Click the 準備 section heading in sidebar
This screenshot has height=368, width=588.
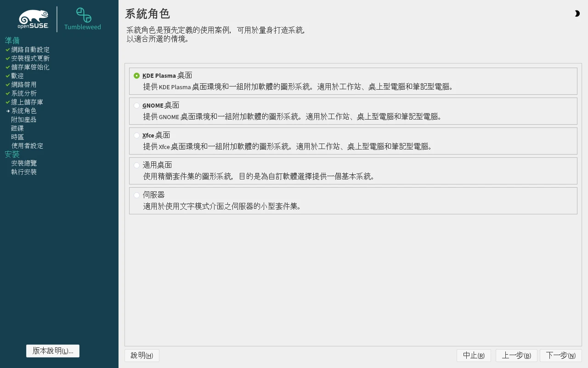(12, 40)
